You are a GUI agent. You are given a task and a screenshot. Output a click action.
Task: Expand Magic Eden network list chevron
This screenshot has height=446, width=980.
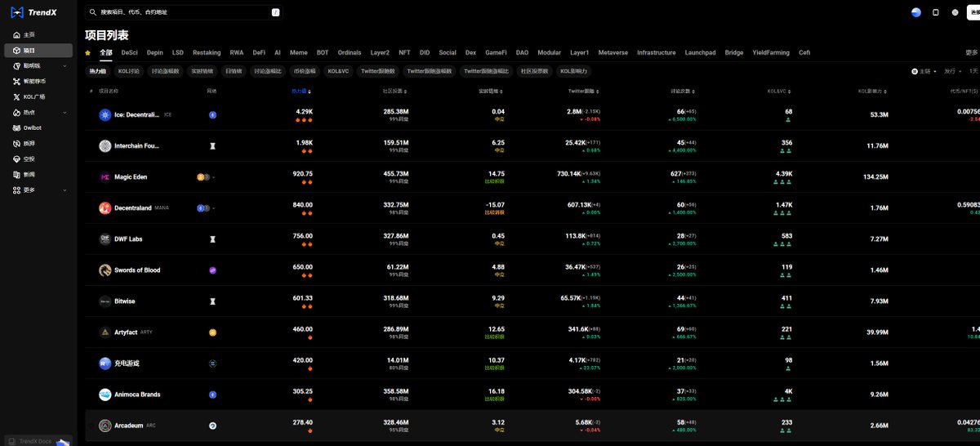pos(214,177)
